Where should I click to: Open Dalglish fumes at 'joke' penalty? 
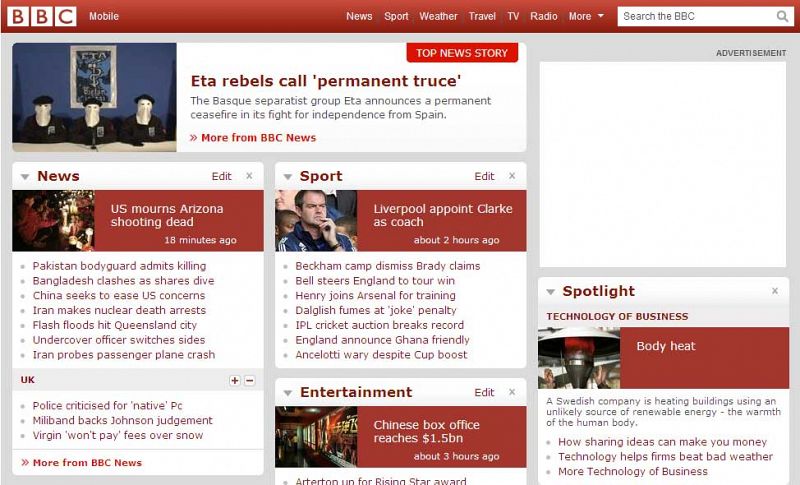(376, 311)
